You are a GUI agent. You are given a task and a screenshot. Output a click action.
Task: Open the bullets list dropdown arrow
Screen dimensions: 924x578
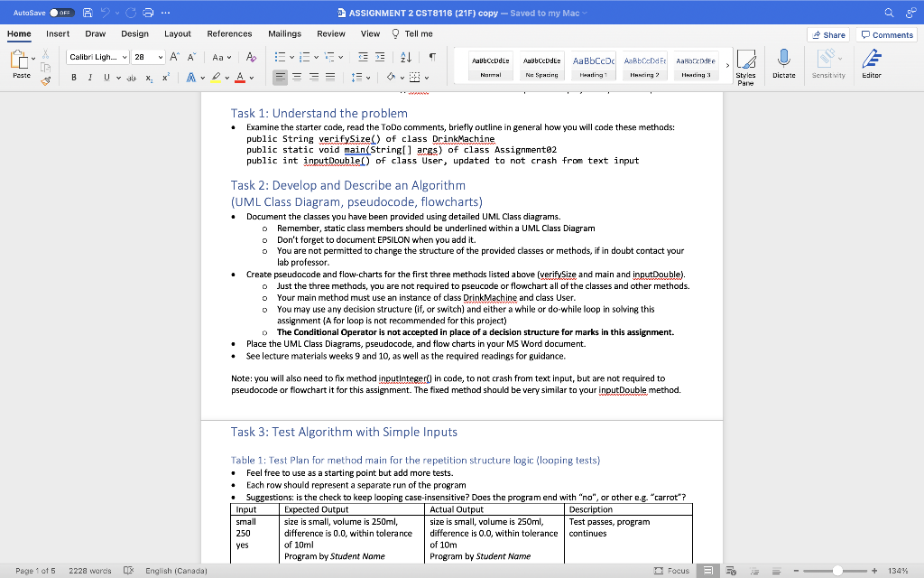[x=291, y=57]
